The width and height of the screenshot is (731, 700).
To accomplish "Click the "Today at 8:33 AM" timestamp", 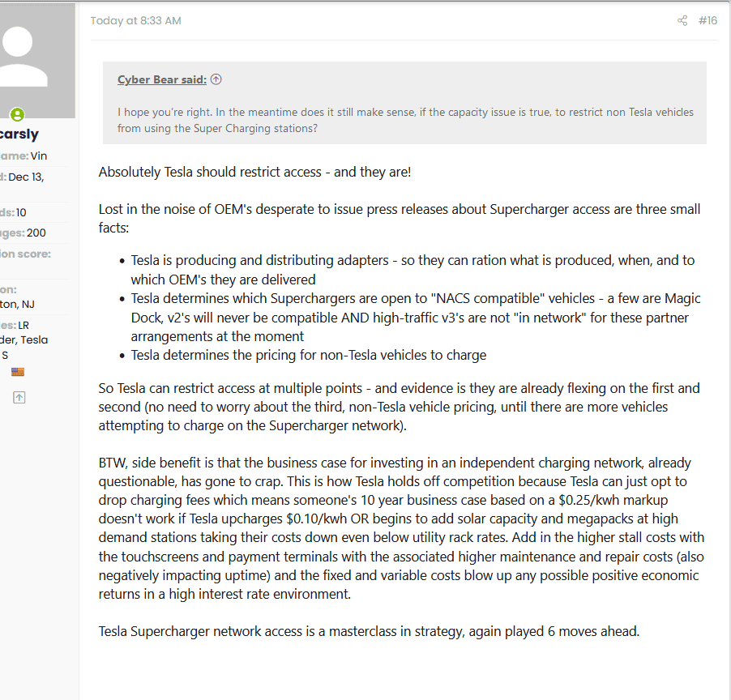I will click(x=135, y=20).
